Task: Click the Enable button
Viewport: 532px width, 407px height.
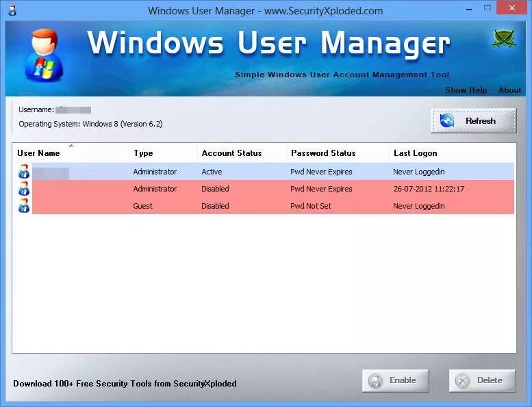Action: pos(395,380)
